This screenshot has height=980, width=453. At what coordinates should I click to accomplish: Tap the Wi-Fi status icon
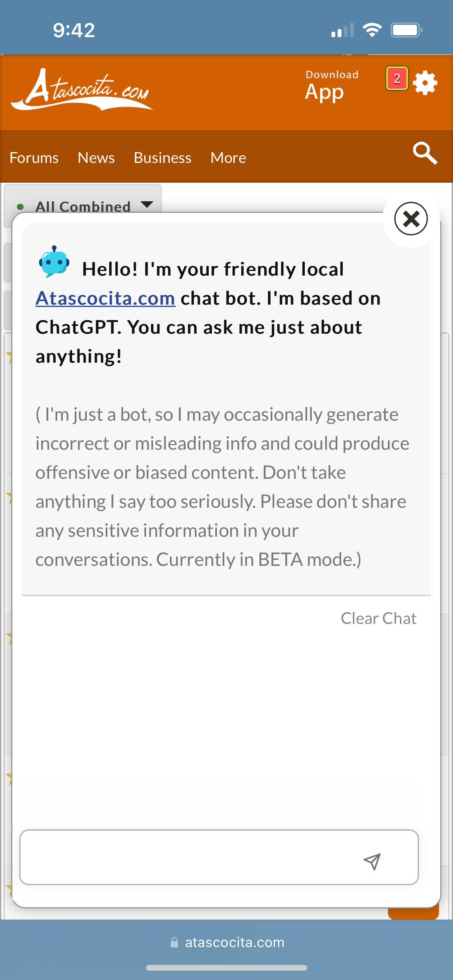372,30
